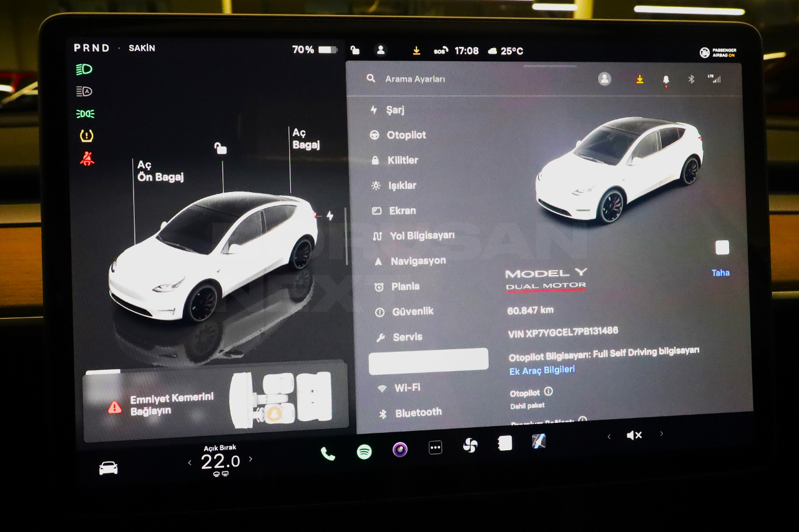This screenshot has height=532, width=799.
Task: Open the rear trunk via Aç Bagaj
Action: click(x=306, y=138)
